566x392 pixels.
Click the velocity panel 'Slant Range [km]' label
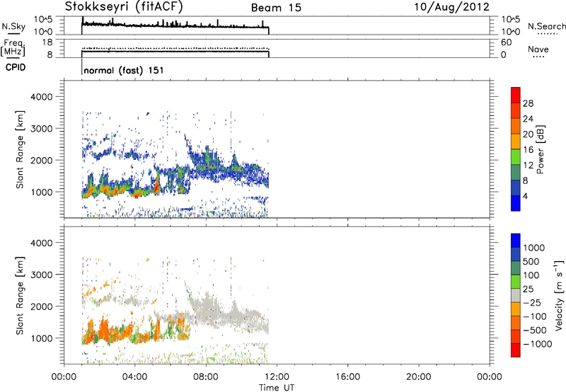pos(20,296)
